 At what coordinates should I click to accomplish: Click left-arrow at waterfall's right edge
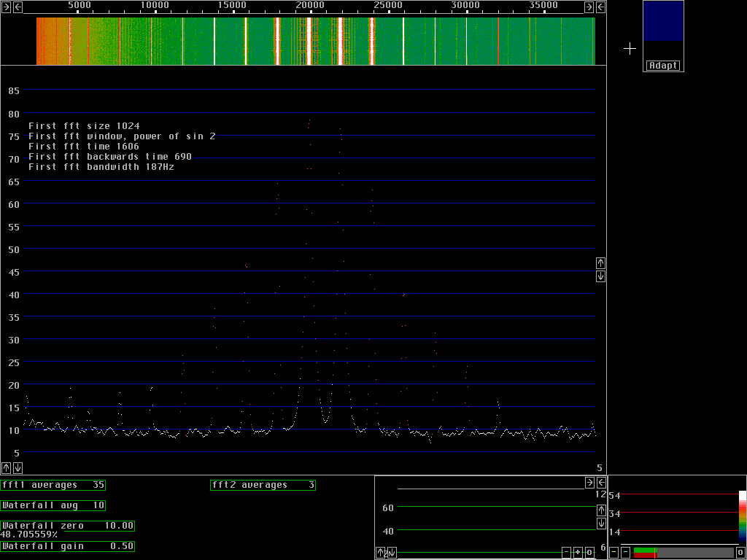(601, 7)
